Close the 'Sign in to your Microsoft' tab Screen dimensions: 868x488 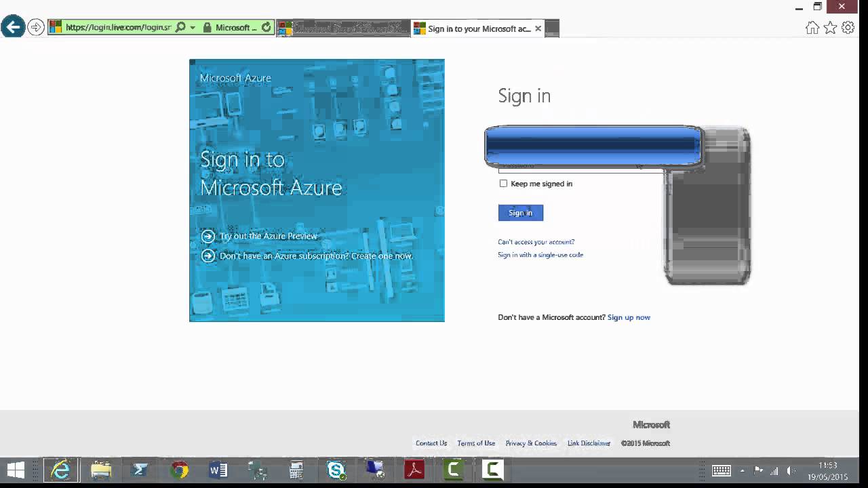pyautogui.click(x=538, y=28)
